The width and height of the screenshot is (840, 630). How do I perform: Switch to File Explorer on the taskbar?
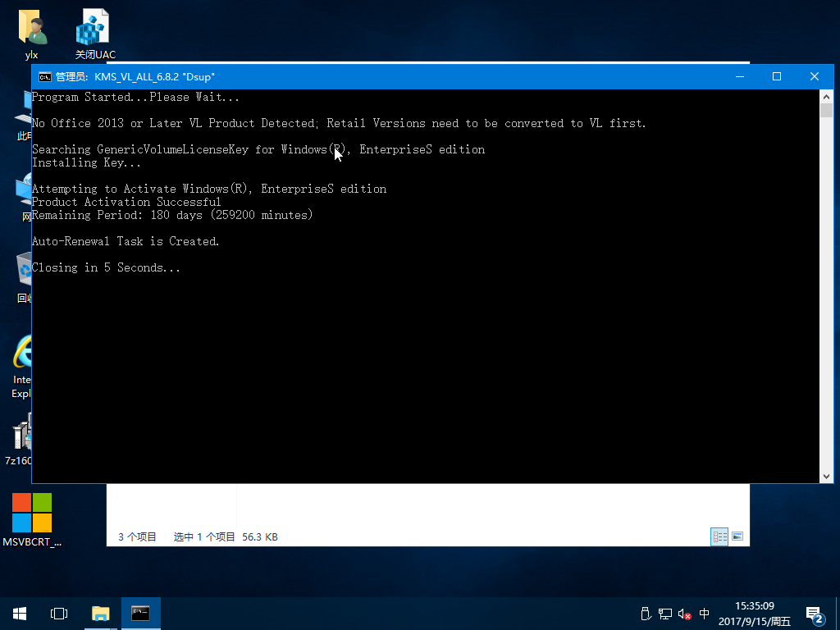pyautogui.click(x=100, y=614)
